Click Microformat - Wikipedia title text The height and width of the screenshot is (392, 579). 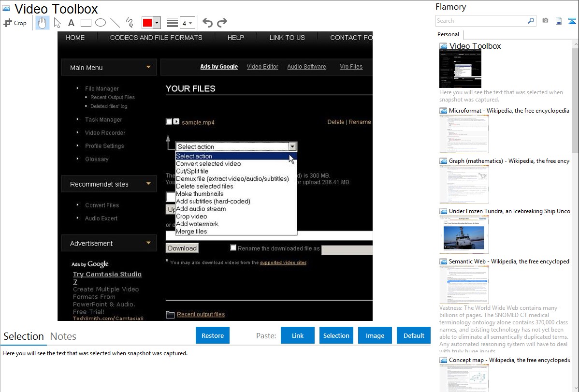click(509, 111)
